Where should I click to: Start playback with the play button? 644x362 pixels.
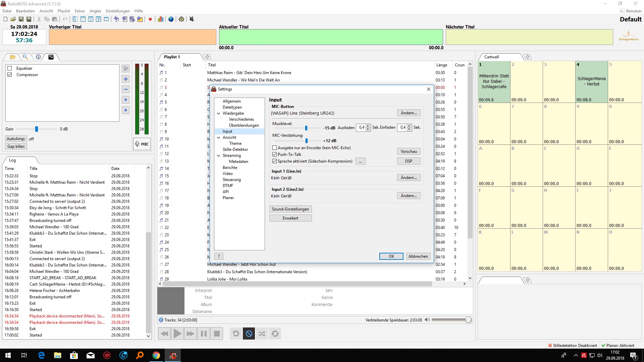177,334
